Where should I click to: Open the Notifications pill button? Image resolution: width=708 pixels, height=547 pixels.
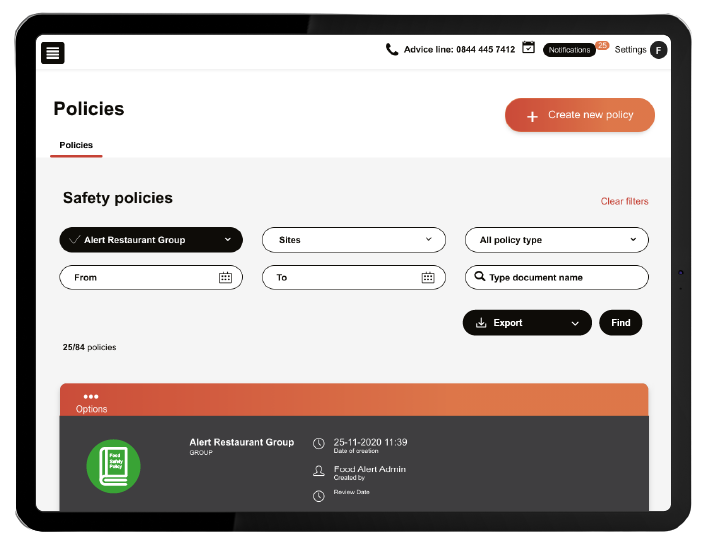(x=568, y=50)
